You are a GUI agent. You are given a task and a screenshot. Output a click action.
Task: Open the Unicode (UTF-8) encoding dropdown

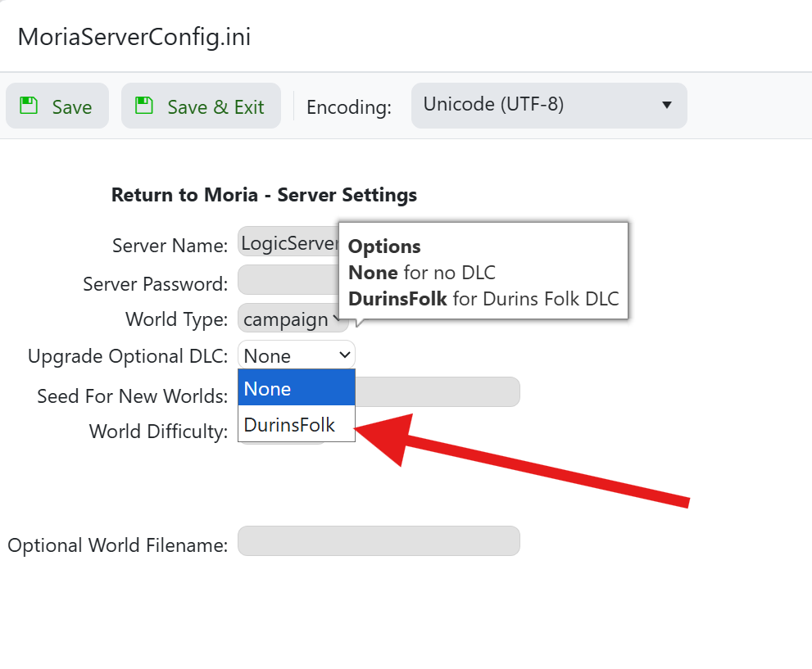pos(548,106)
